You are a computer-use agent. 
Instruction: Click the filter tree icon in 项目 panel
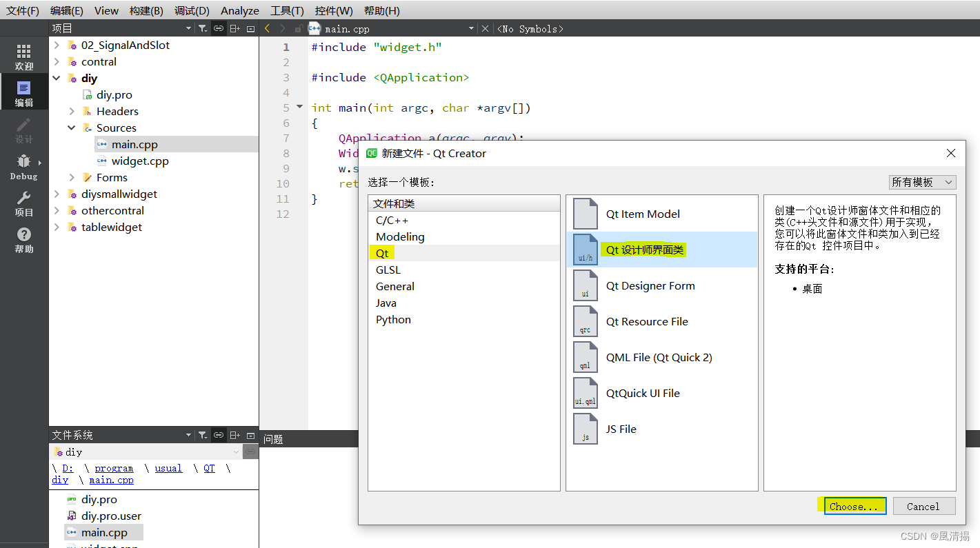point(203,28)
